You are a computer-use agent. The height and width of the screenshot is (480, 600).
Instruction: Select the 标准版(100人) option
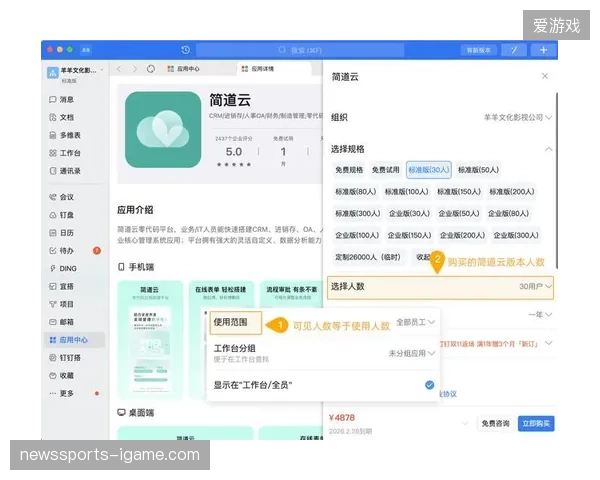click(x=406, y=192)
